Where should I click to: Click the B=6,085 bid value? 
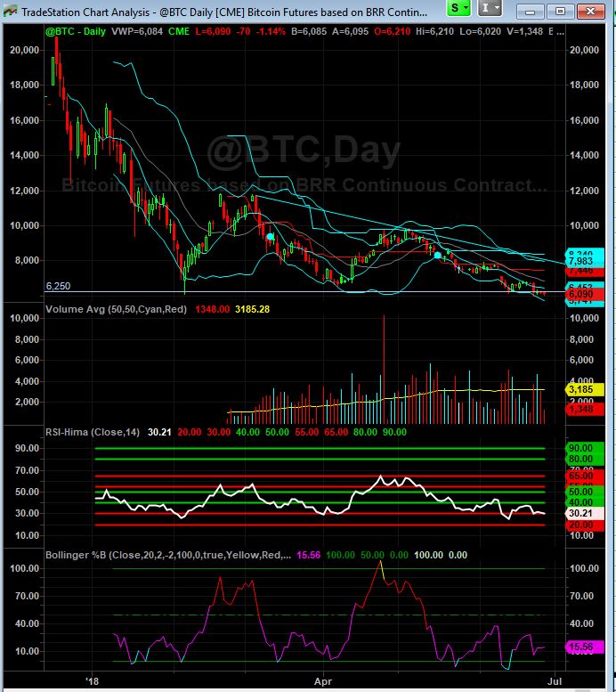pos(309,31)
